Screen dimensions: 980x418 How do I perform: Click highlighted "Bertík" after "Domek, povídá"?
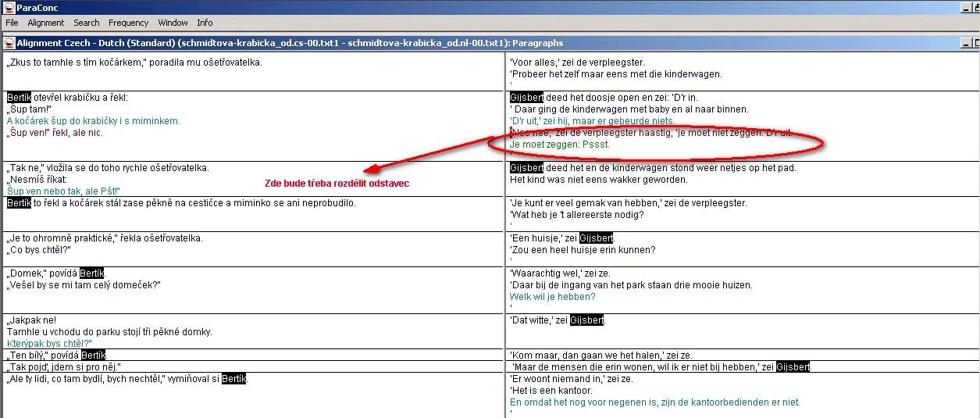[x=92, y=273]
